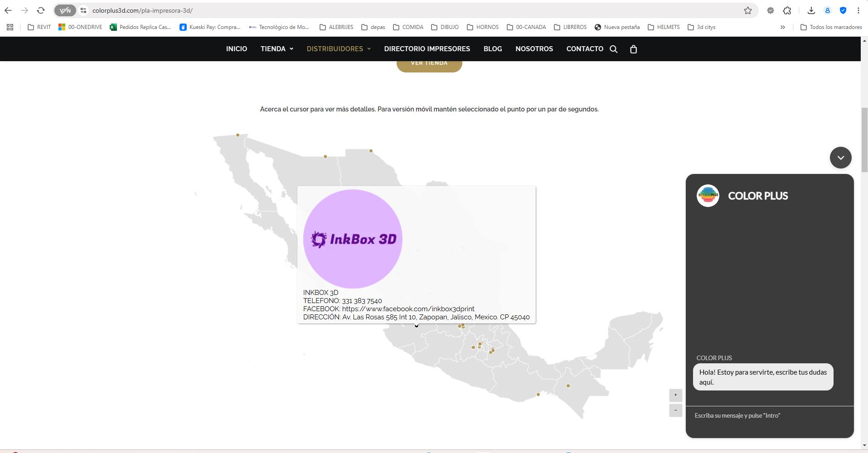This screenshot has width=868, height=453.
Task: Bookmark this page with the star icon
Action: pos(748,10)
